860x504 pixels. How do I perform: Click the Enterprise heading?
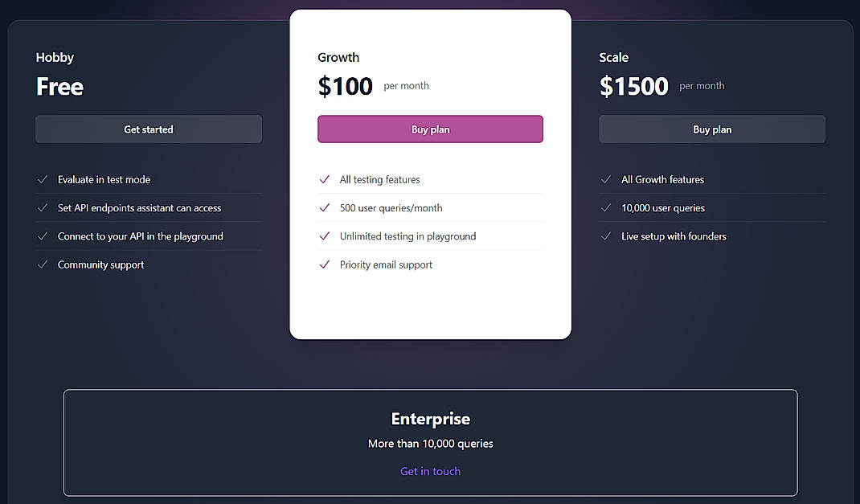430,419
